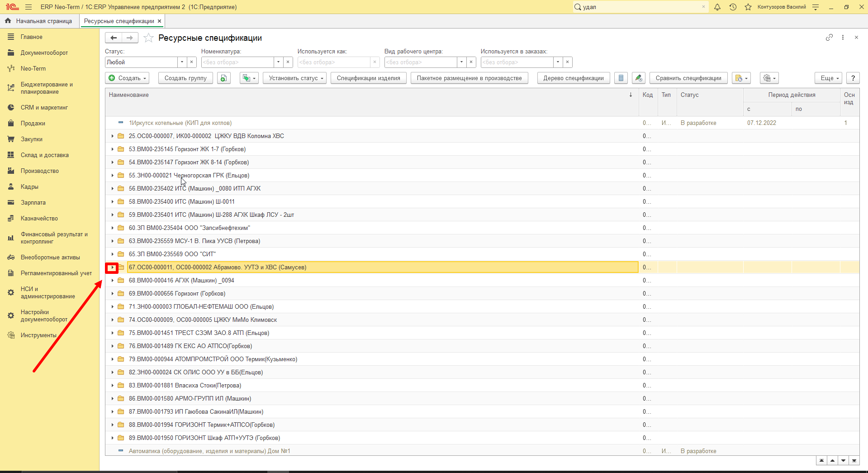Click the copy specification toolbar icon
Image resolution: width=868 pixels, height=473 pixels.
(x=223, y=78)
